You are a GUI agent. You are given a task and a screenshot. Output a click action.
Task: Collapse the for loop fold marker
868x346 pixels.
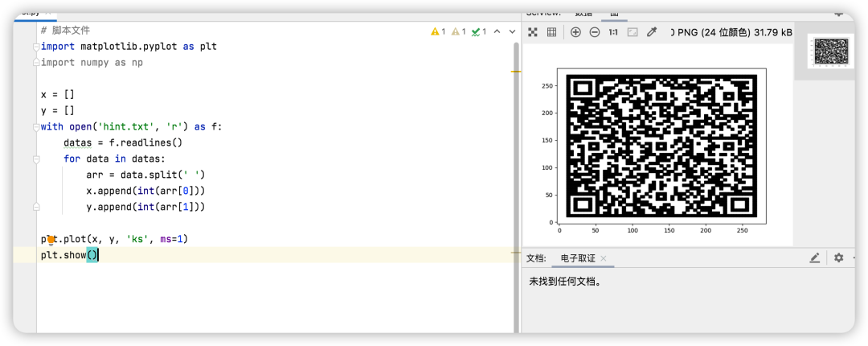pyautogui.click(x=36, y=159)
